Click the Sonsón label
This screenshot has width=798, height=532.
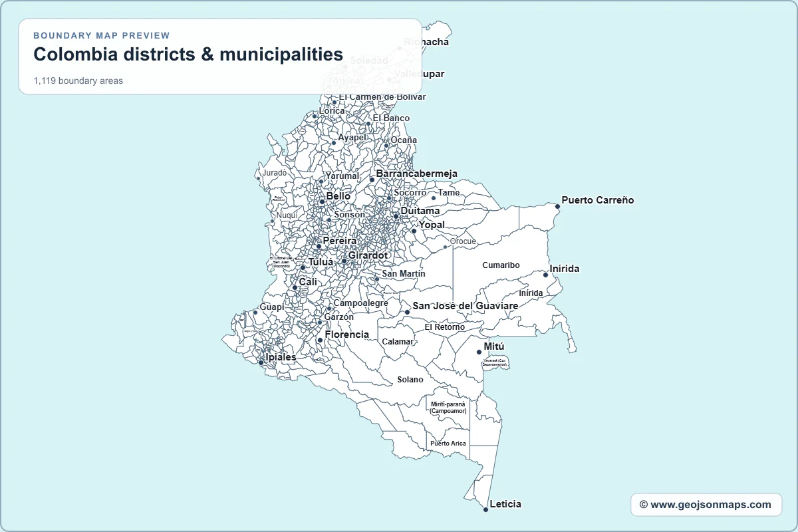point(349,215)
